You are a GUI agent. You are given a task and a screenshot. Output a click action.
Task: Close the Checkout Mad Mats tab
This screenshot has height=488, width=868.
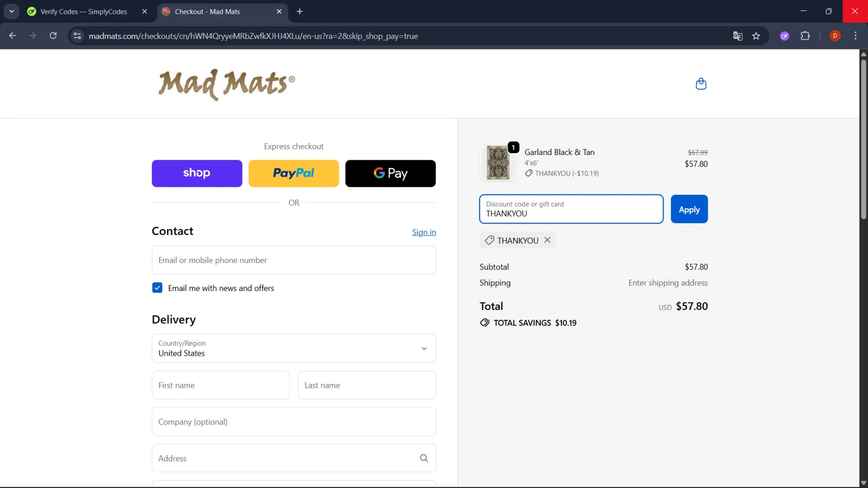pos(279,12)
